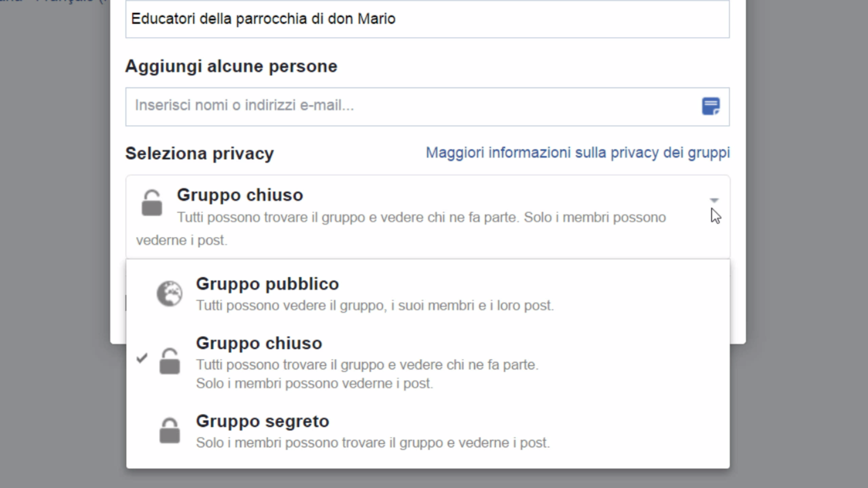Choose Gruppo segreto from the privacy list

click(x=428, y=432)
